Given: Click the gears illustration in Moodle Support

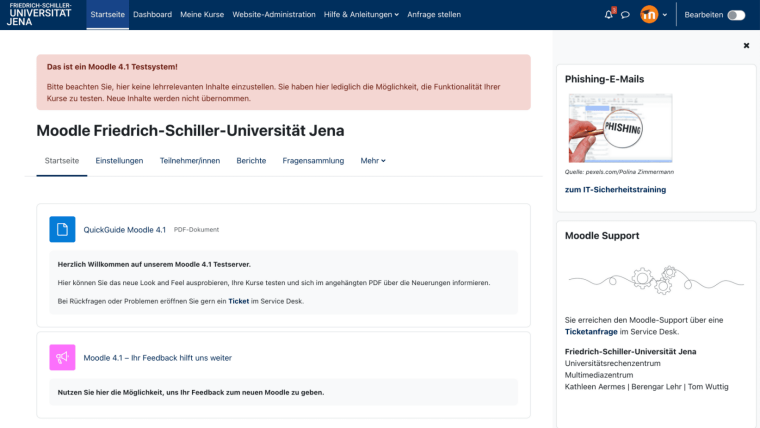Looking at the screenshot, I should 656,280.
